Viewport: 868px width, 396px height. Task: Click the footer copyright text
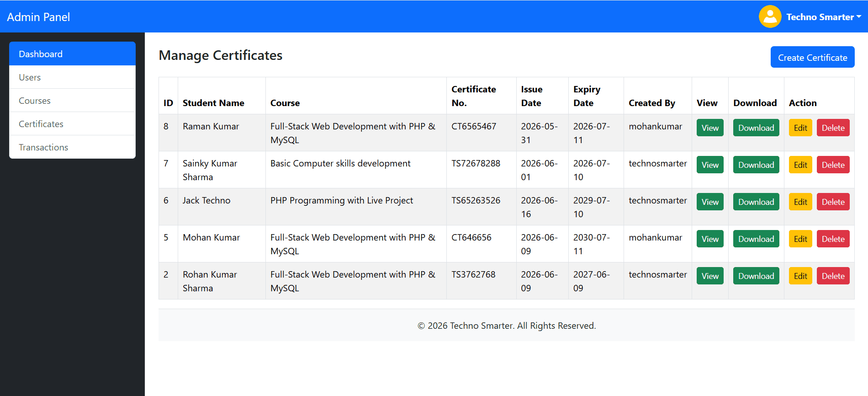pos(507,326)
